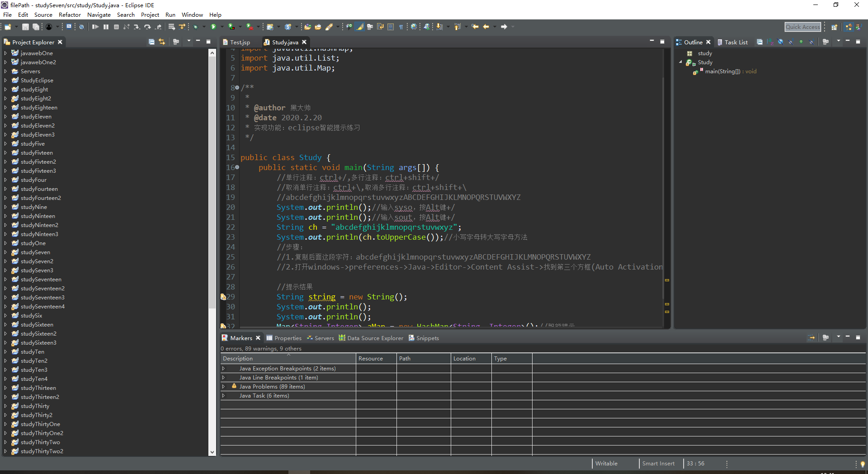Open the Run button dropdown arrow

click(222, 27)
